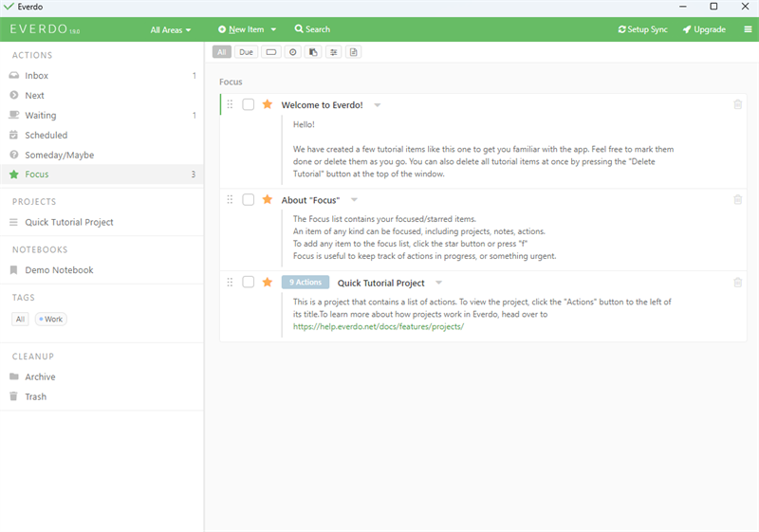Click the clock time filter icon
The width and height of the screenshot is (759, 532).
tap(293, 52)
